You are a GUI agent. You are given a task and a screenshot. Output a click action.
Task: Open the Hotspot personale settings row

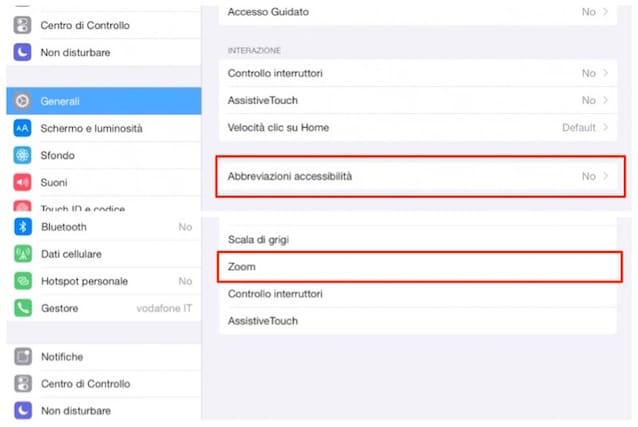pyautogui.click(x=104, y=281)
